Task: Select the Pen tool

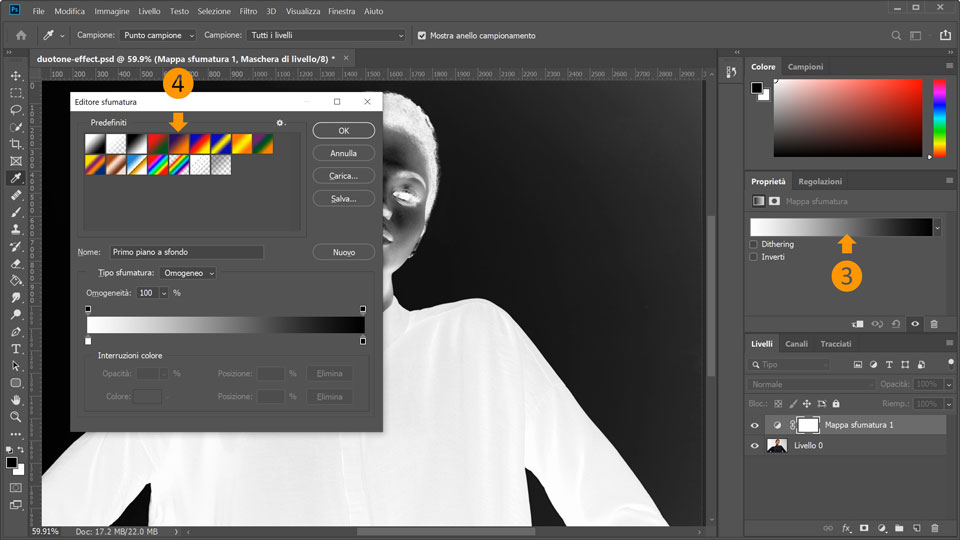Action: pyautogui.click(x=16, y=332)
